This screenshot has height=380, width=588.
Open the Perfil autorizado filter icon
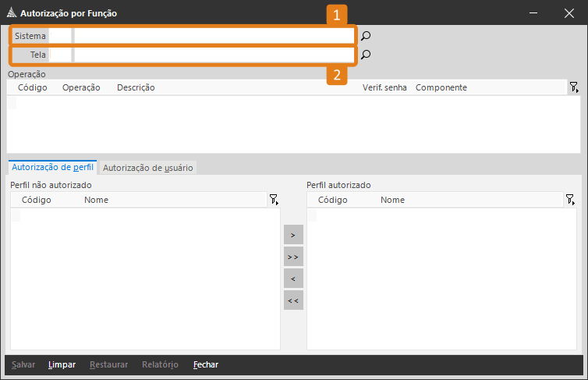[570, 200]
